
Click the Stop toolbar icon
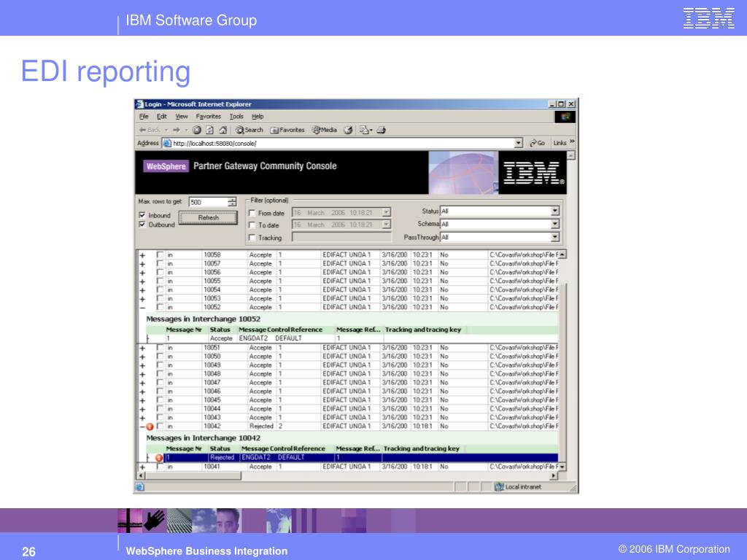coord(197,130)
